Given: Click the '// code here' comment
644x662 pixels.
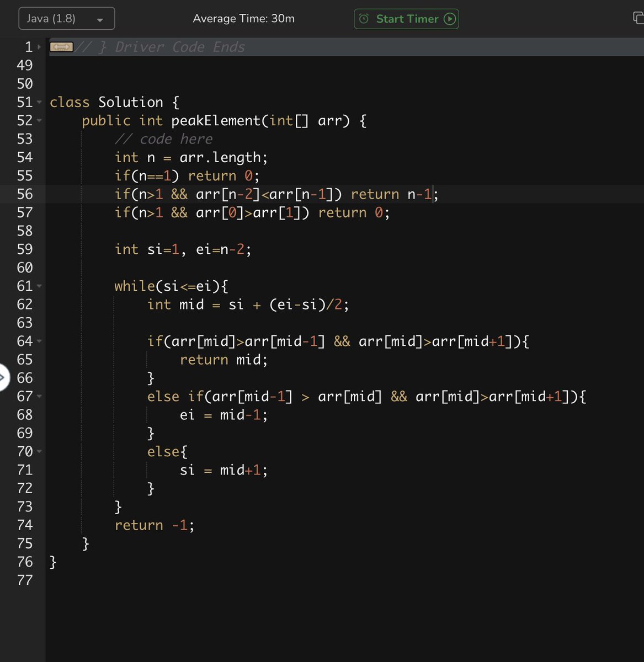Looking at the screenshot, I should (x=163, y=139).
